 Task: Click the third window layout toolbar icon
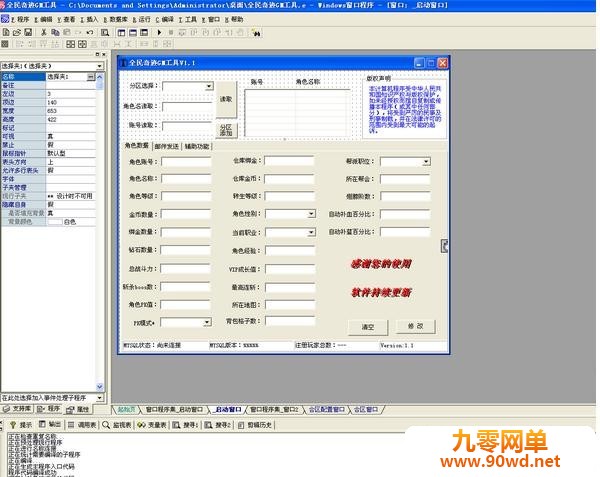point(144,33)
